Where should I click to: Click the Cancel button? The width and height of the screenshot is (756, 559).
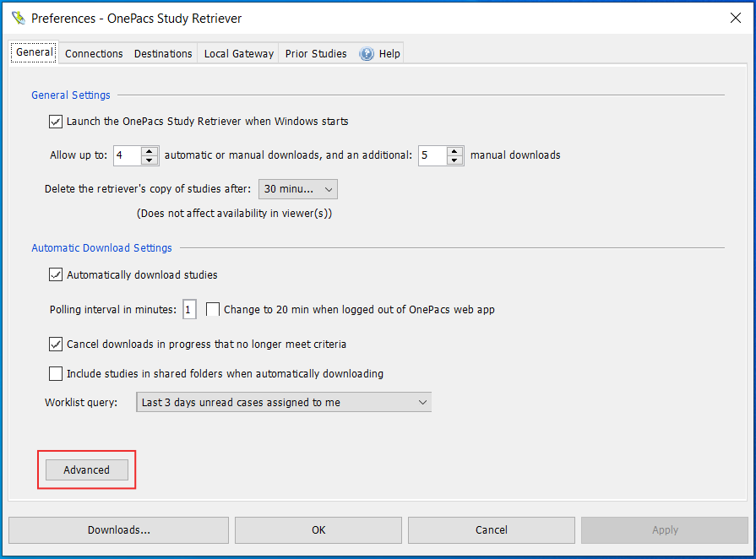click(492, 530)
